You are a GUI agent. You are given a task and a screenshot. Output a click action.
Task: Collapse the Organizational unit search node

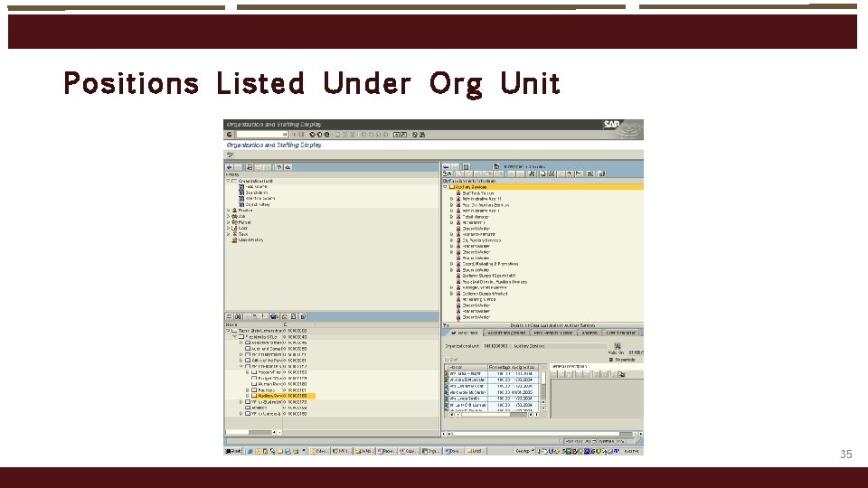coord(228,181)
